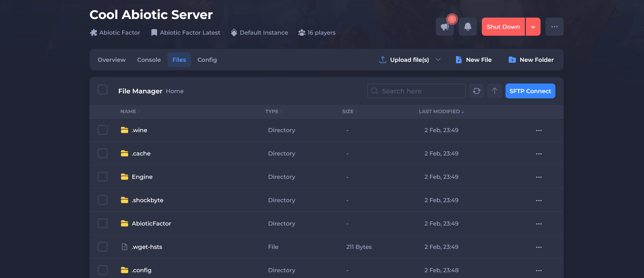Open row actions menu for Engine
This screenshot has height=278, width=644.
click(539, 177)
